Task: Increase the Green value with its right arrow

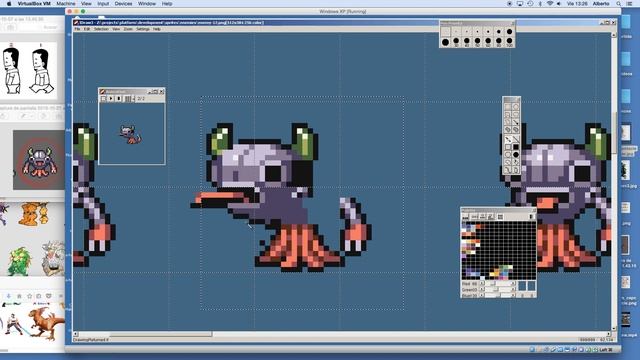Action: coord(513,289)
